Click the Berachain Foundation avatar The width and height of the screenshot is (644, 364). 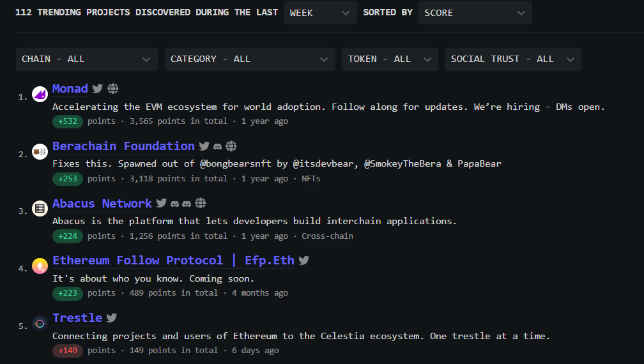click(x=40, y=151)
